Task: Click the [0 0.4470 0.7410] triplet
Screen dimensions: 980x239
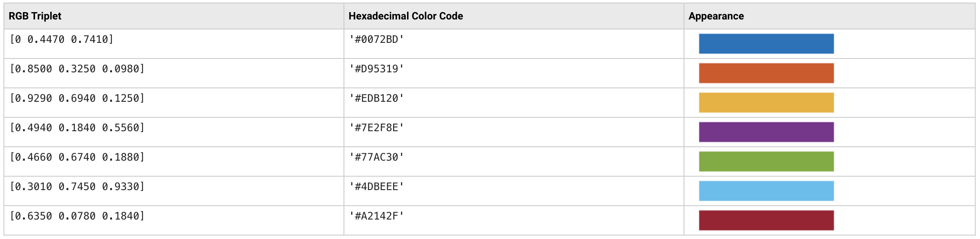Action: pyautogui.click(x=61, y=39)
